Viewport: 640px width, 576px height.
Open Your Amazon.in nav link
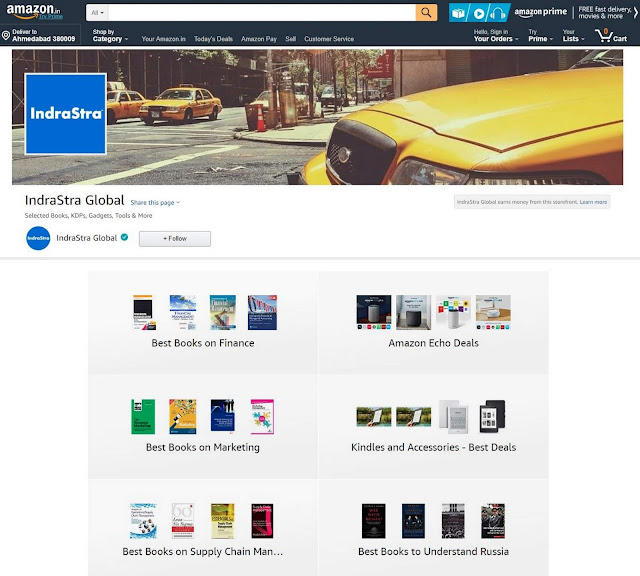coord(163,39)
